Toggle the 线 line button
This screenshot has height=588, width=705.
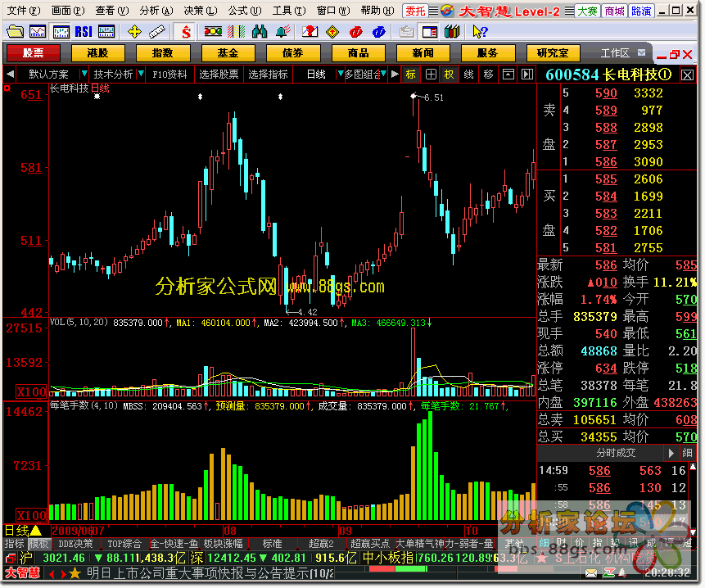click(469, 75)
